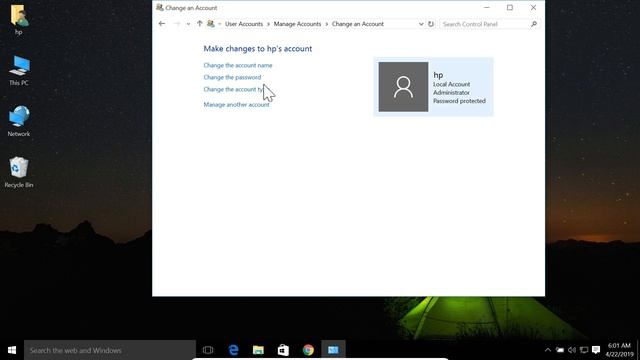Refresh the Control Panel page

(431, 24)
